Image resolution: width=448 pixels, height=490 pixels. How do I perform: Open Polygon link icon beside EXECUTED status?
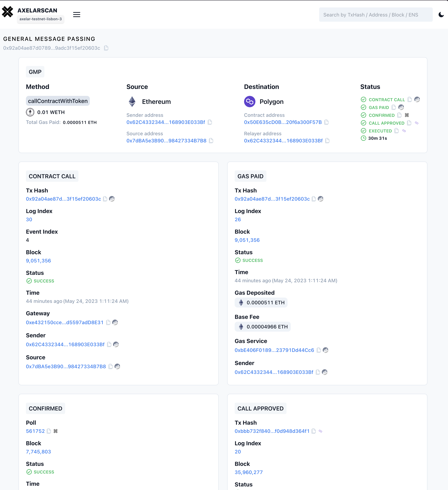tap(404, 131)
